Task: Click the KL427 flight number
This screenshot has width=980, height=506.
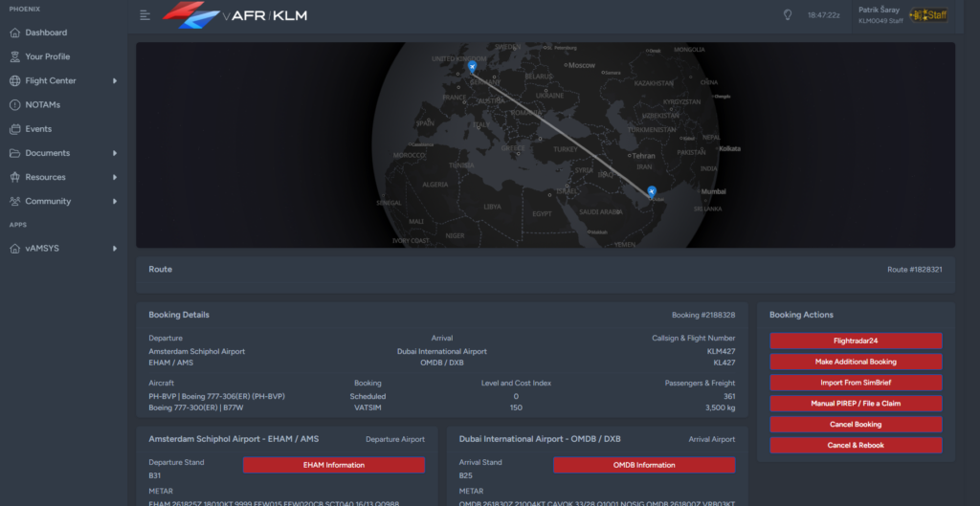Action: coord(724,363)
